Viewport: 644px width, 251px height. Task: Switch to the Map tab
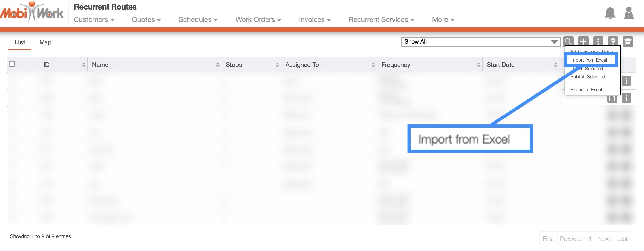point(45,42)
